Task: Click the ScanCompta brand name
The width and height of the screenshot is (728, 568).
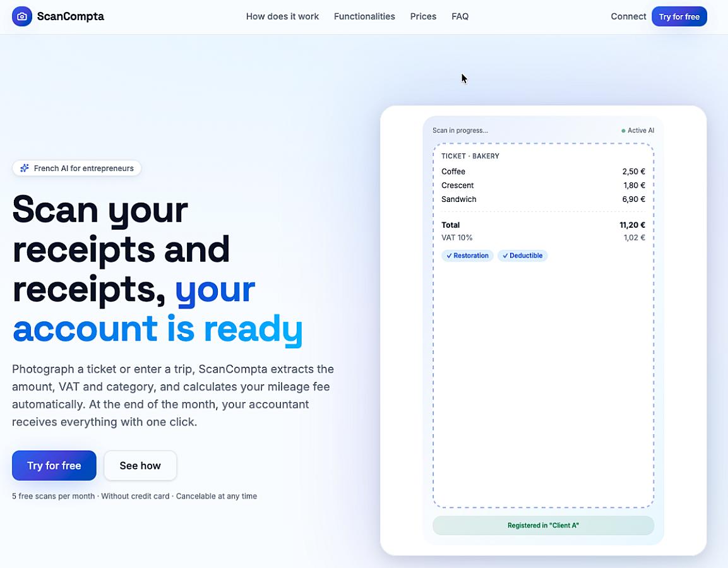Action: click(71, 16)
